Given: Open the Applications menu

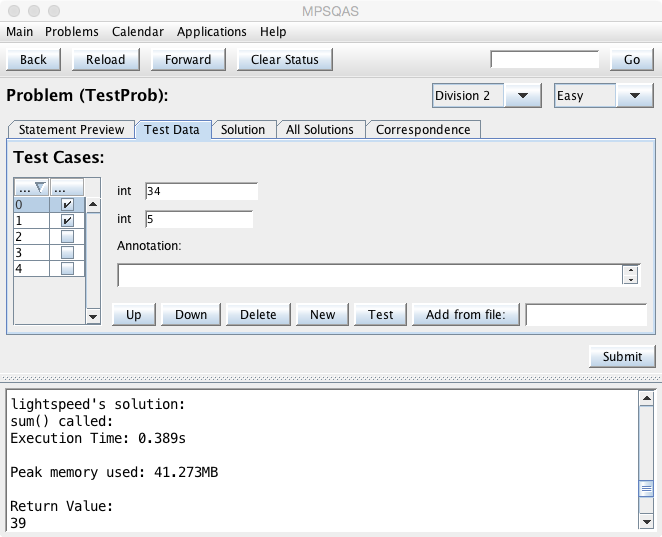Looking at the screenshot, I should [x=212, y=32].
